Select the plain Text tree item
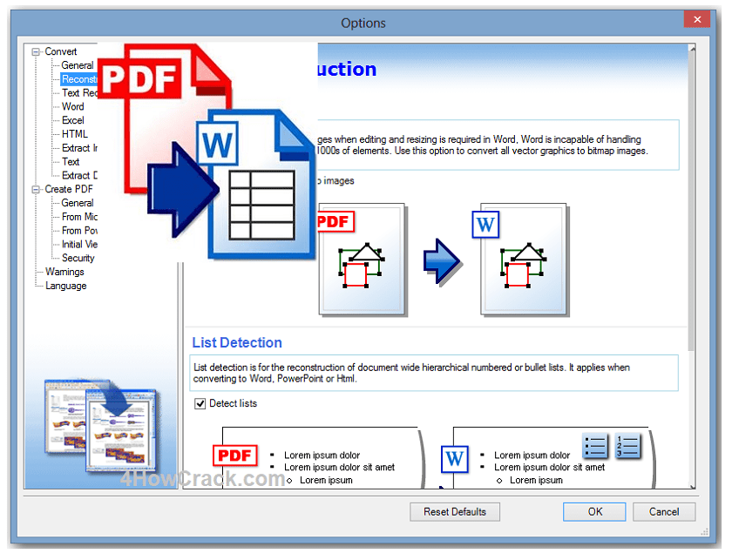The image size is (732, 560). [71, 162]
